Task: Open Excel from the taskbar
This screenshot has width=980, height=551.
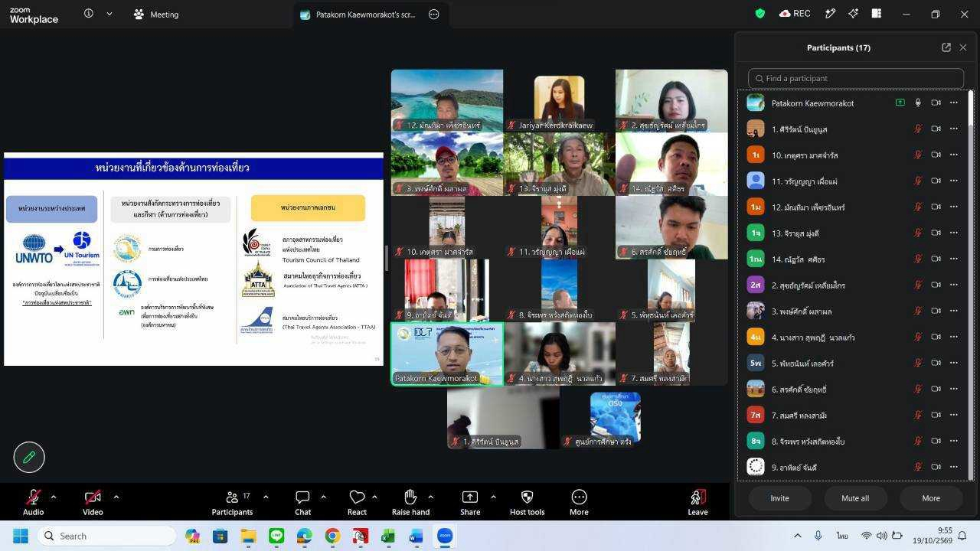Action: point(388,536)
